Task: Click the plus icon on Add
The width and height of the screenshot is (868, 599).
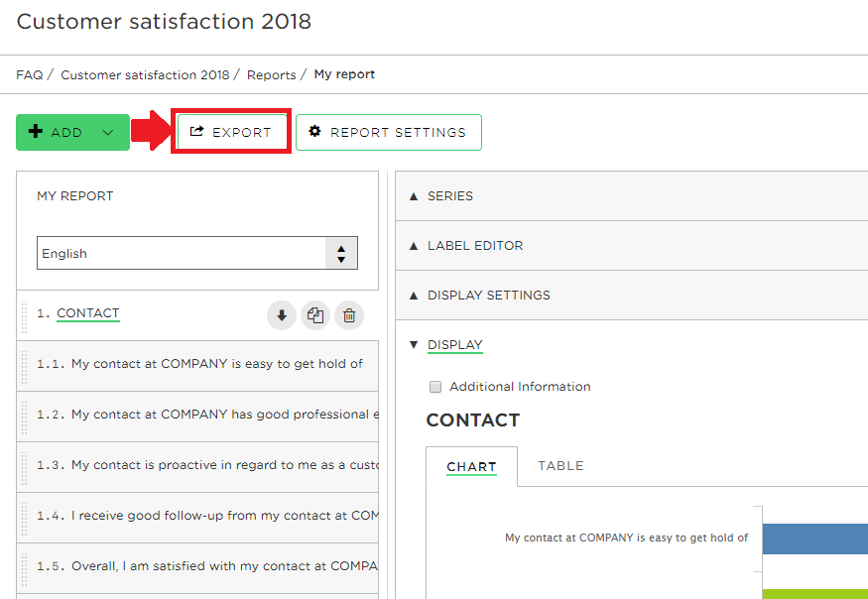Action: [x=36, y=131]
